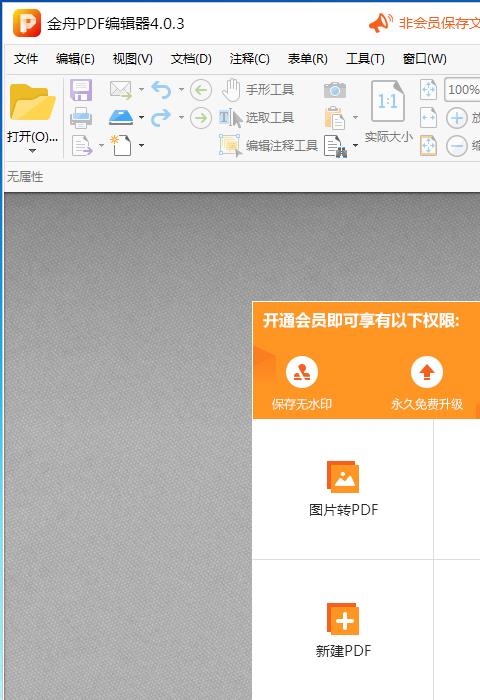This screenshot has height=700, width=480.
Task: Open the 表单(R) menu
Action: pos(308,58)
